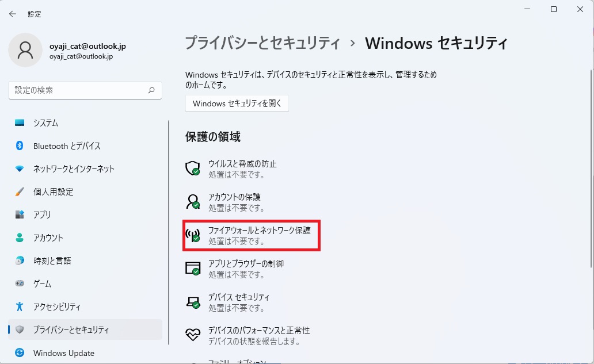Go to Bluetooth とデバイス settings
The image size is (594, 364).
[x=85, y=146]
